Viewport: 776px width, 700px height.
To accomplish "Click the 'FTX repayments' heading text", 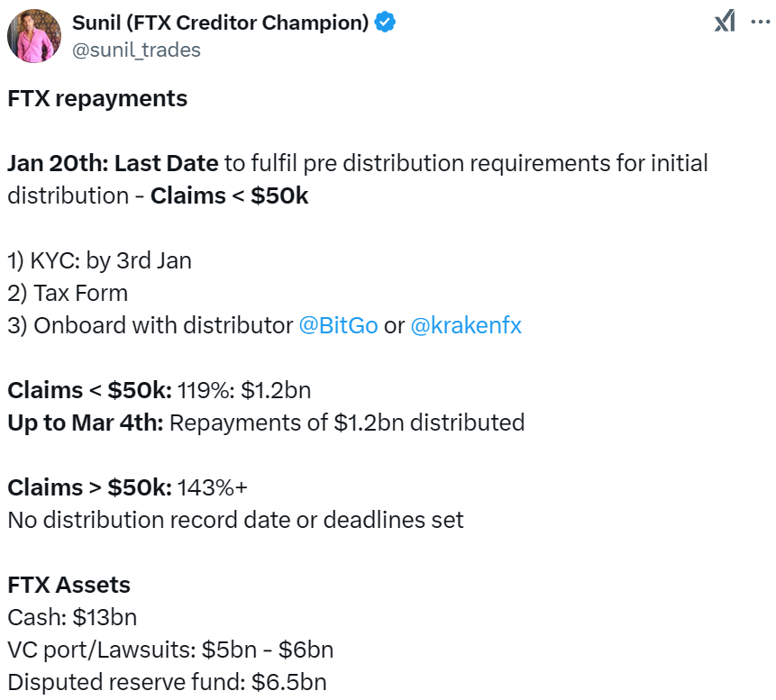I will (x=97, y=98).
